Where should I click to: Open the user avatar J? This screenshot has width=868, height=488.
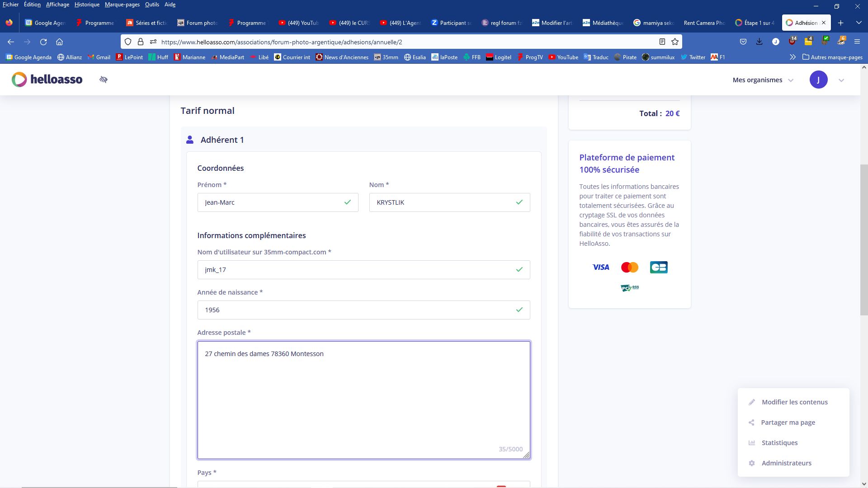(x=818, y=80)
